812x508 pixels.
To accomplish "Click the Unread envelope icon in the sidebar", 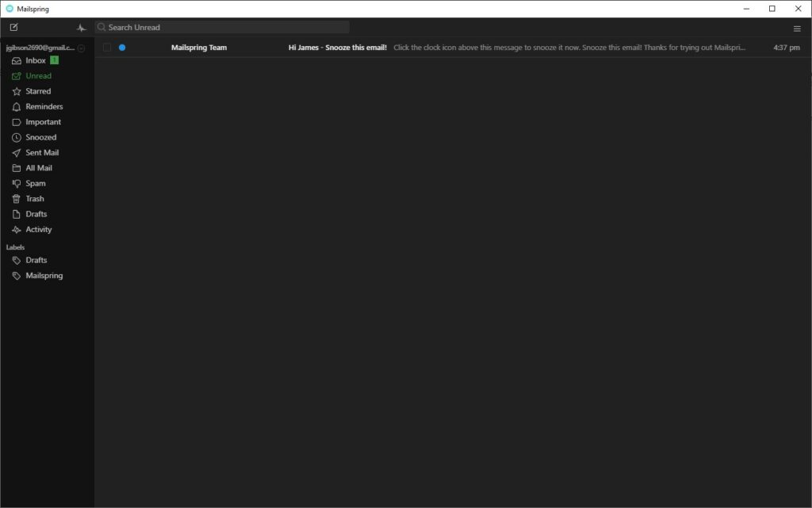I will [x=17, y=76].
